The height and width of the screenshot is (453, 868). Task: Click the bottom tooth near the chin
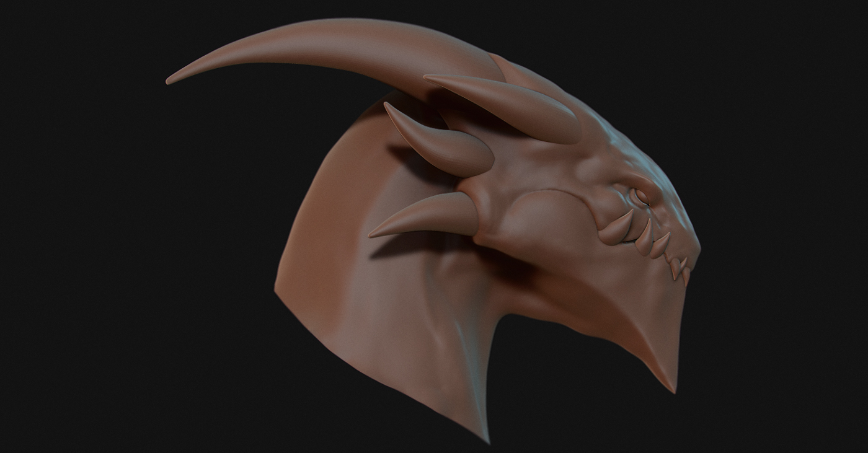678,268
